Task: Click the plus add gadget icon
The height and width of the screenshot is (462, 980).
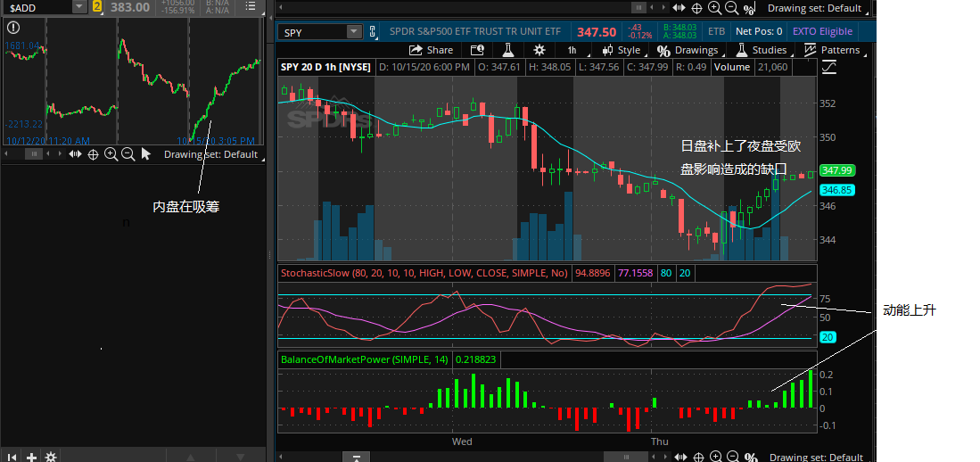Action: click(x=31, y=457)
